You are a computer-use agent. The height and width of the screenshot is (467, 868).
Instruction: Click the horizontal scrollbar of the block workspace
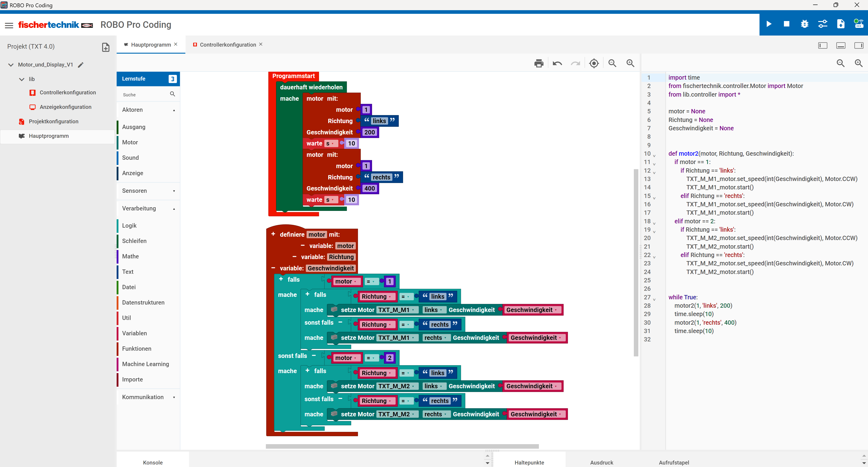pyautogui.click(x=402, y=446)
